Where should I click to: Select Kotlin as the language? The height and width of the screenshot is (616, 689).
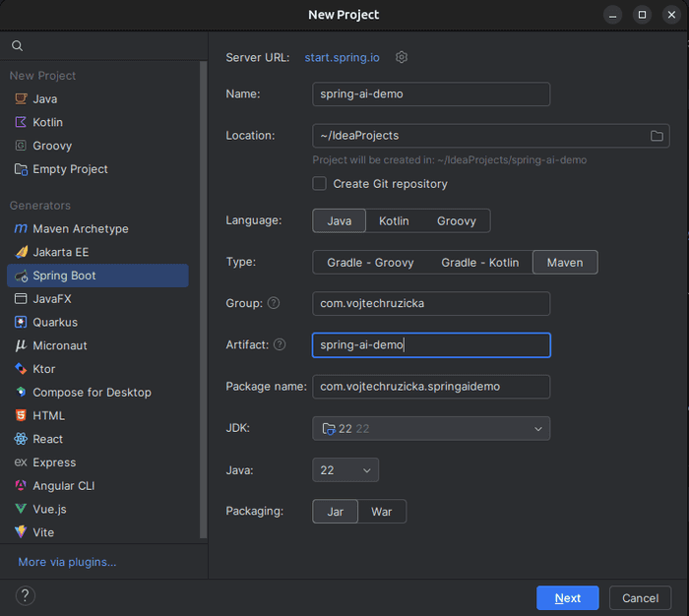(x=394, y=221)
